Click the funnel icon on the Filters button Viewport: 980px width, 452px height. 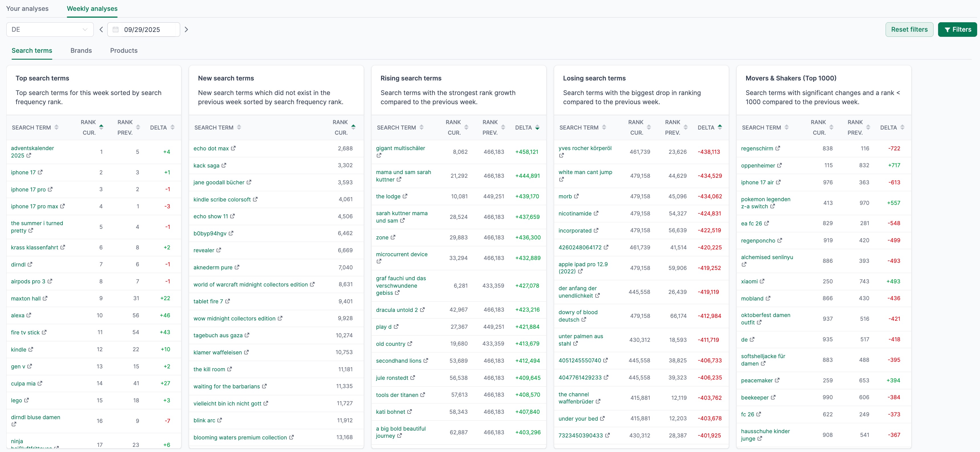click(948, 29)
